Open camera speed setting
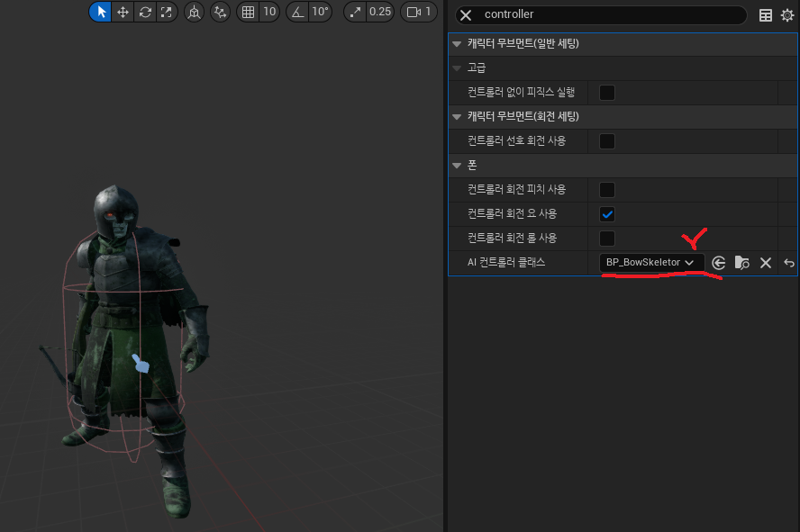800x532 pixels. coord(419,12)
